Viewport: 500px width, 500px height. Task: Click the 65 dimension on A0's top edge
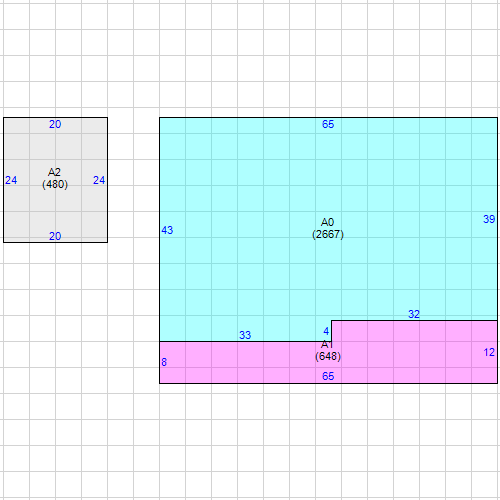[328, 124]
